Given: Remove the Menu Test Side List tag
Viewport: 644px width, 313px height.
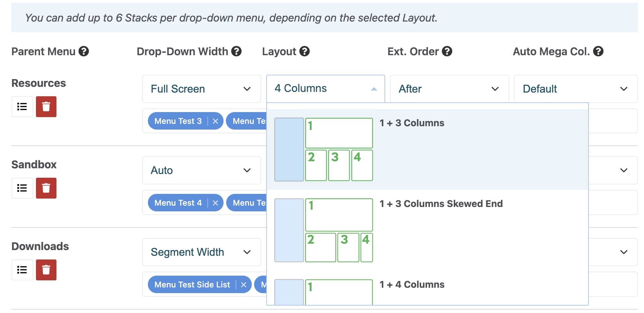Looking at the screenshot, I should click(244, 285).
